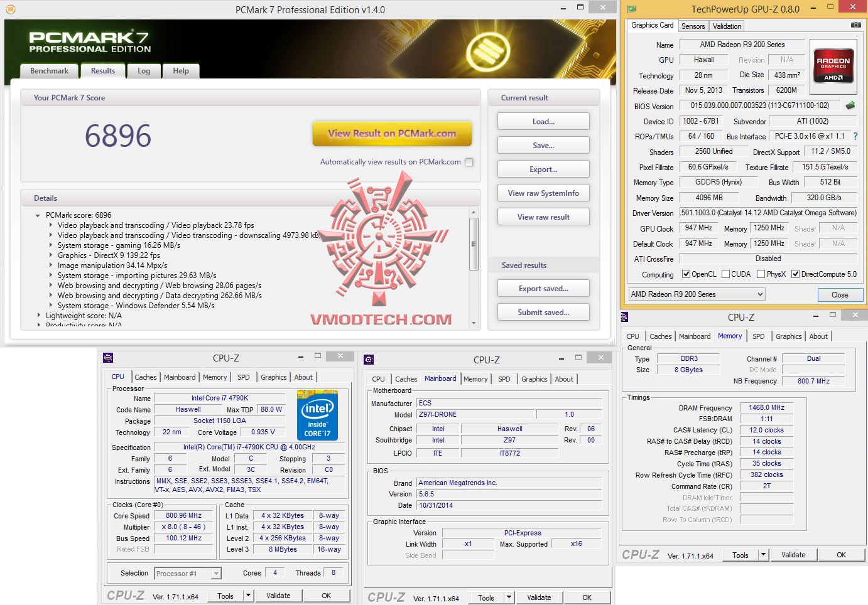The width and height of the screenshot is (868, 605).
Task: Click OK in the CPU-Z CPU window
Action: pos(327,596)
